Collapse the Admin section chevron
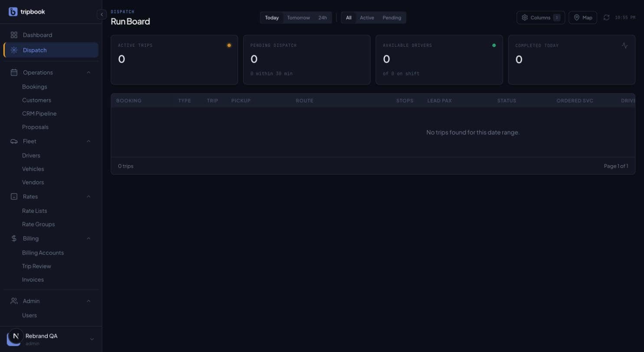Viewport: 644px width, 352px height. [x=88, y=301]
